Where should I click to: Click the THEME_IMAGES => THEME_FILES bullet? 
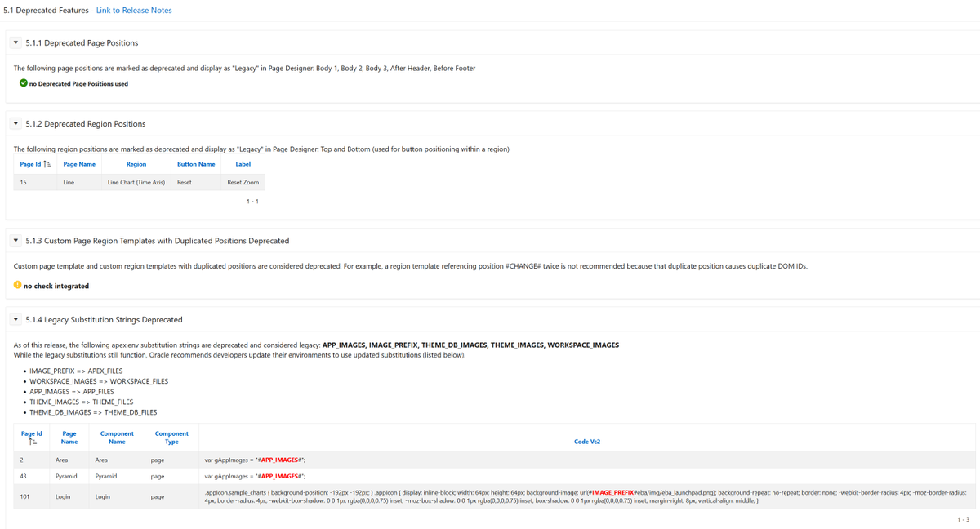pos(82,402)
